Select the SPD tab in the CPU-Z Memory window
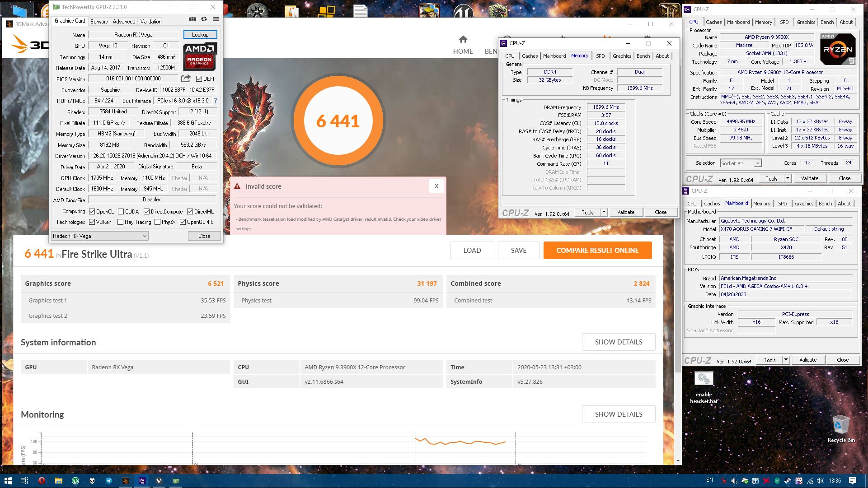The image size is (868, 488). pos(600,56)
